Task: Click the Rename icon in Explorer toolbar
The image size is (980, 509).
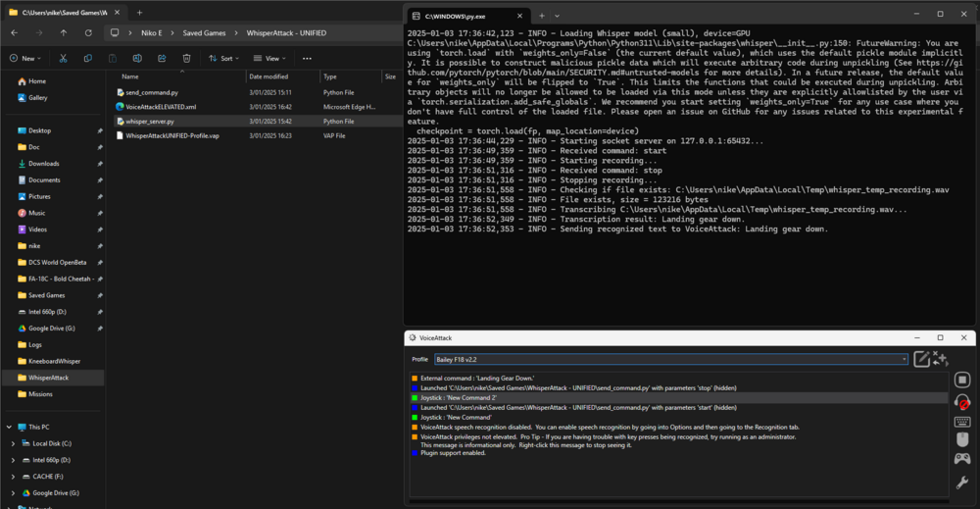Action: pos(137,58)
